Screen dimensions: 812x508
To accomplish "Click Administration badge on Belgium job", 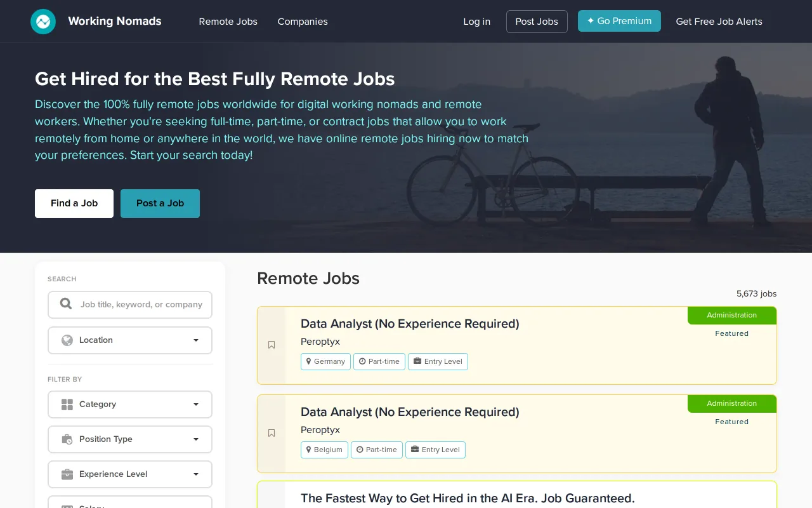I will [x=732, y=404].
